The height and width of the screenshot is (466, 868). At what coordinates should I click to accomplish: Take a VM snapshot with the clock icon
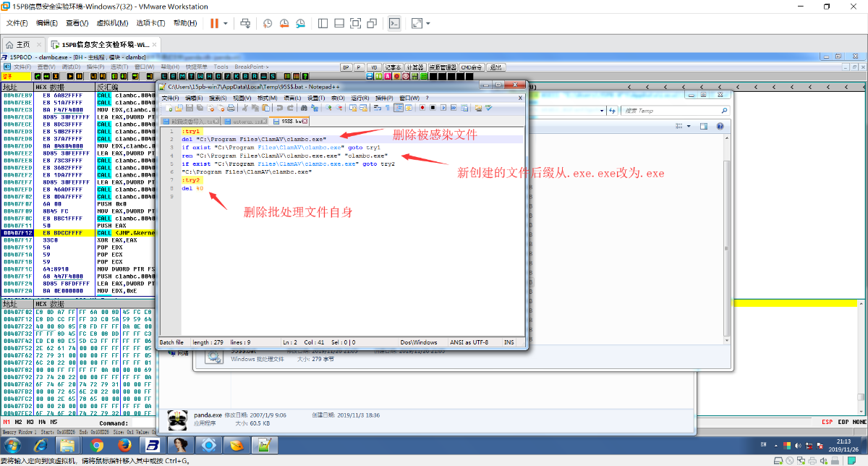tap(268, 23)
